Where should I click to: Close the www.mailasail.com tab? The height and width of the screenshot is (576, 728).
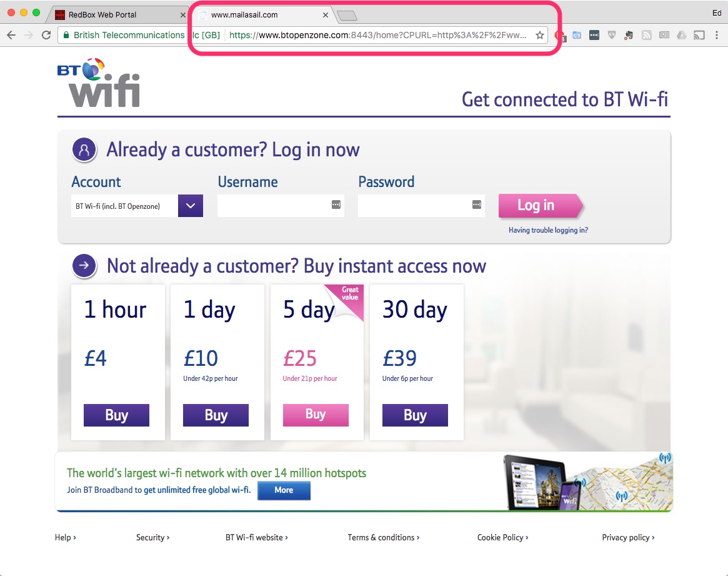pyautogui.click(x=326, y=15)
